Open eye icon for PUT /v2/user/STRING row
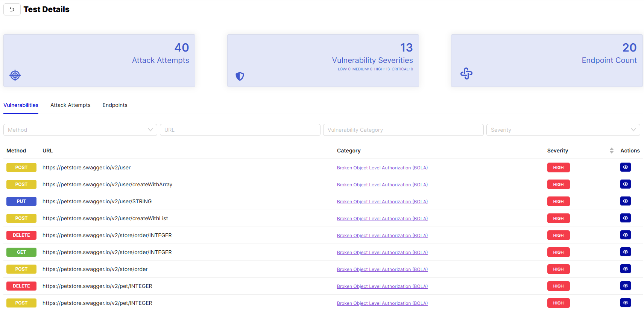 (x=625, y=201)
